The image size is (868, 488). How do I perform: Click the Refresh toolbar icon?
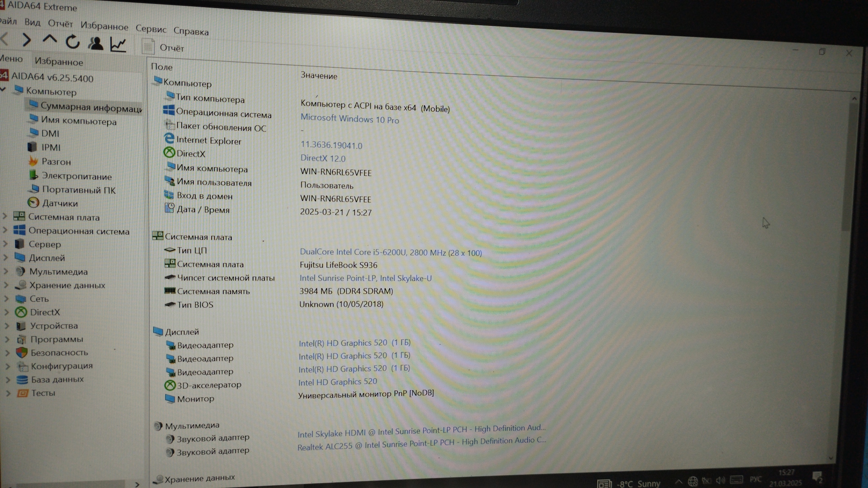click(x=72, y=42)
